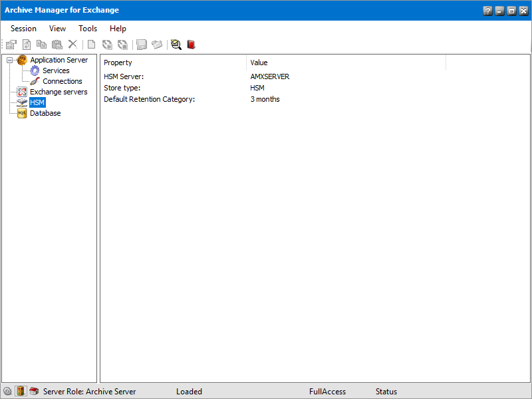
Task: Click the Property column header
Action: click(x=174, y=63)
